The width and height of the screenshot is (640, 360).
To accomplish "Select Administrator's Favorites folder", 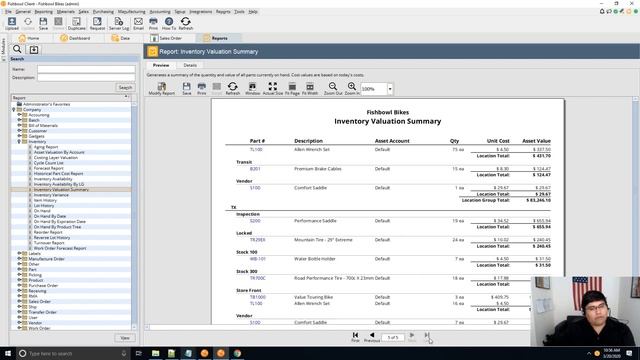I will (47, 104).
